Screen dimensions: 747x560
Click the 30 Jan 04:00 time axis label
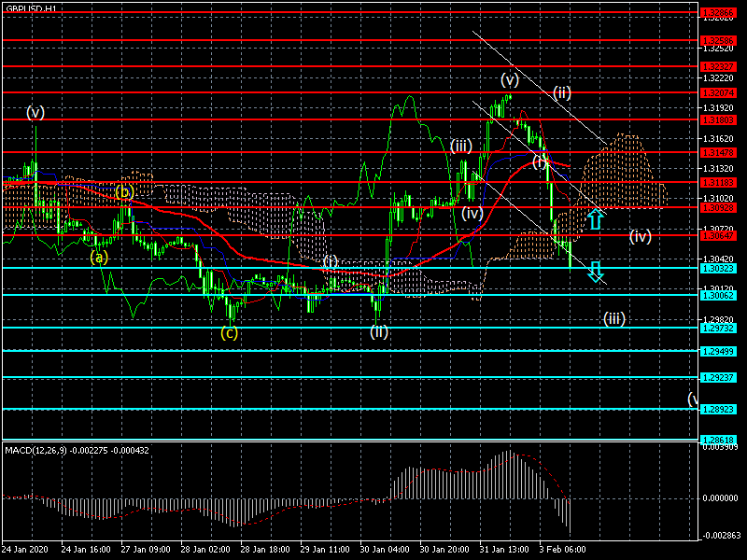point(385,549)
